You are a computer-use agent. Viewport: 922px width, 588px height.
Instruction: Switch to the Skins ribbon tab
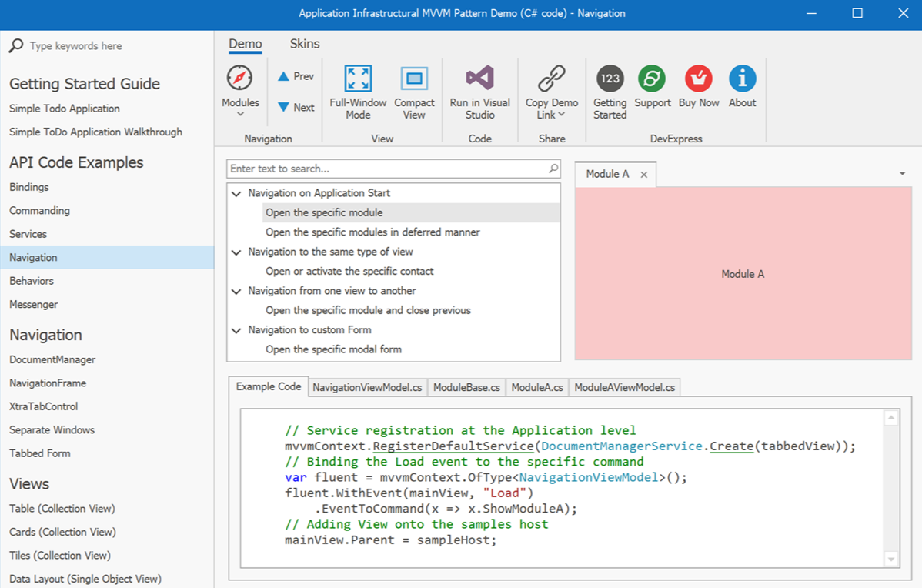coord(305,44)
